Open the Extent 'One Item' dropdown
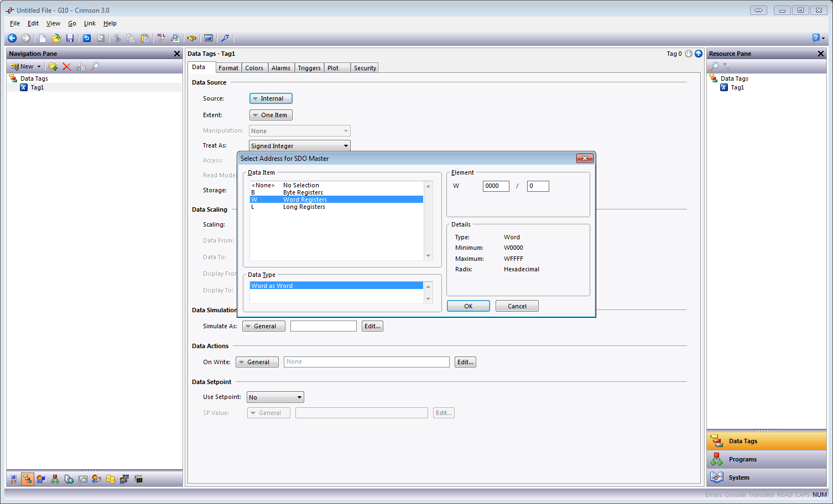833x504 pixels. click(271, 115)
